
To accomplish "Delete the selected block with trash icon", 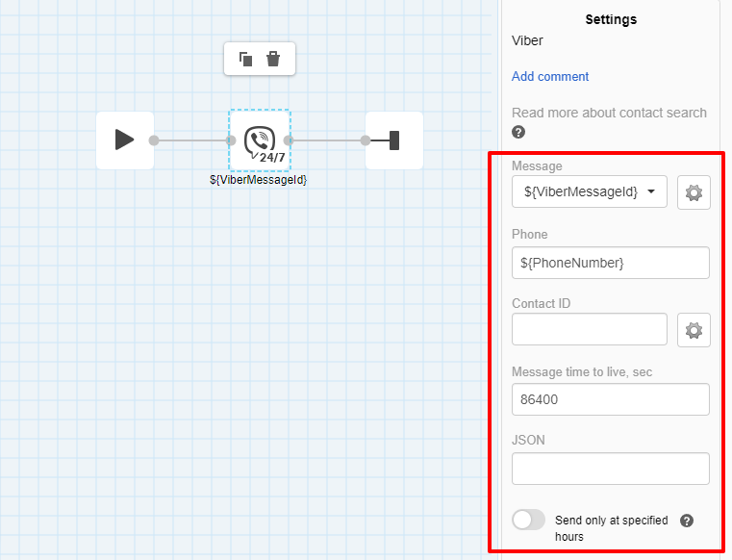I will (273, 59).
